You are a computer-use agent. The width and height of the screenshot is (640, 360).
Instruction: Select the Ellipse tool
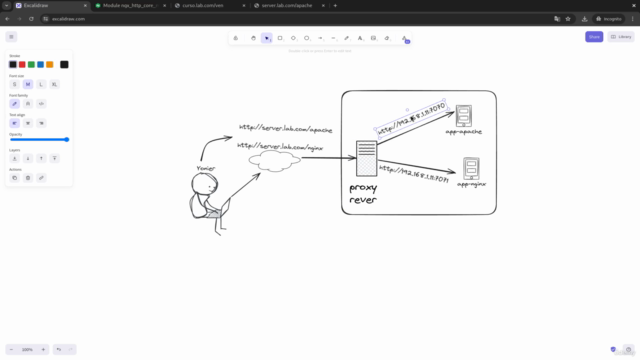click(307, 38)
